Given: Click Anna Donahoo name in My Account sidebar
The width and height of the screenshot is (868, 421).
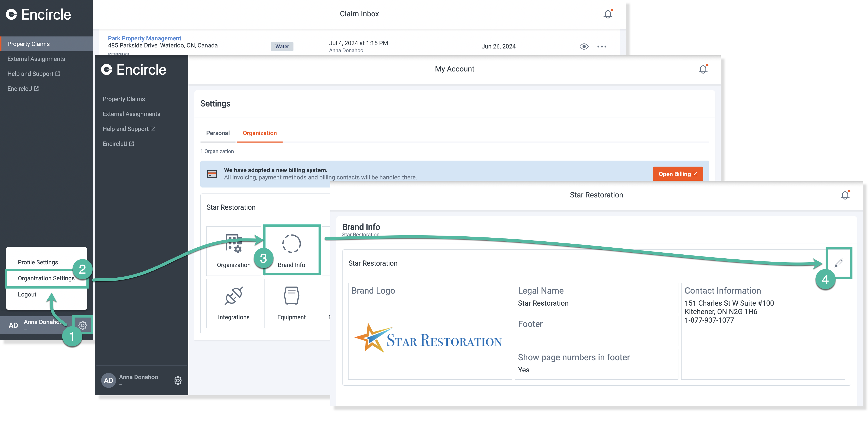Looking at the screenshot, I should click(x=138, y=377).
